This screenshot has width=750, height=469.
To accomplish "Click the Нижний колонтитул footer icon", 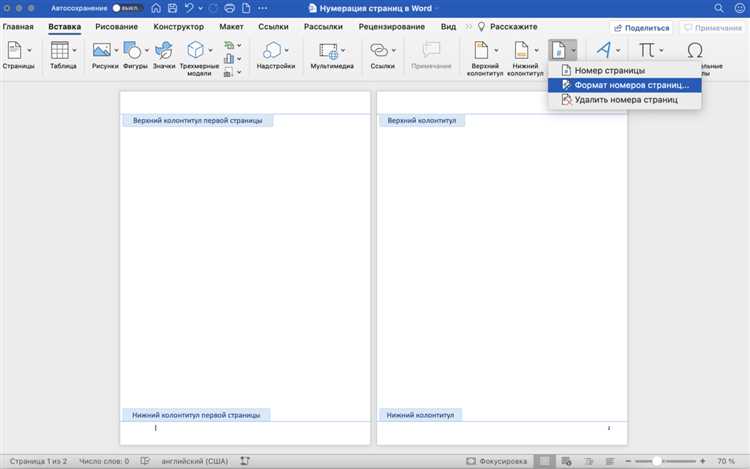I will point(521,50).
